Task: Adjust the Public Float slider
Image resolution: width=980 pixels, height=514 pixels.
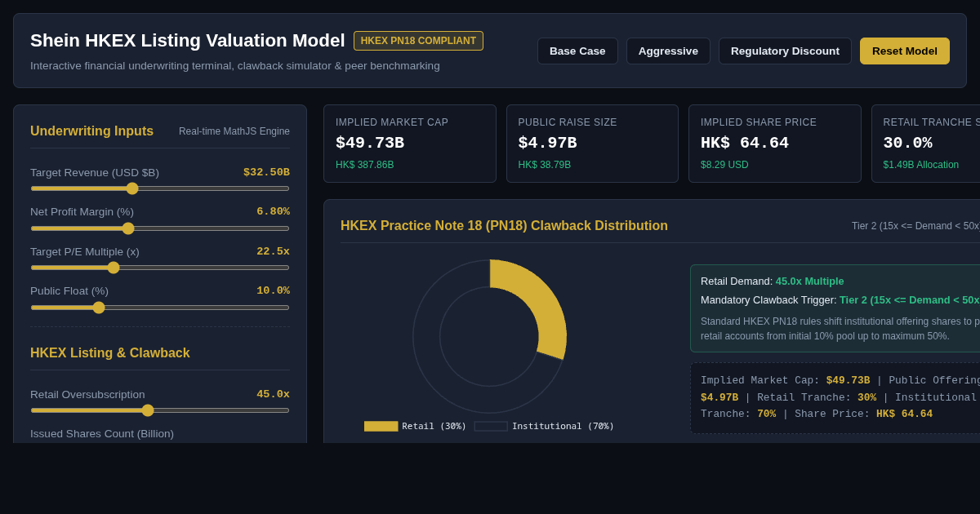Action: 160,308
